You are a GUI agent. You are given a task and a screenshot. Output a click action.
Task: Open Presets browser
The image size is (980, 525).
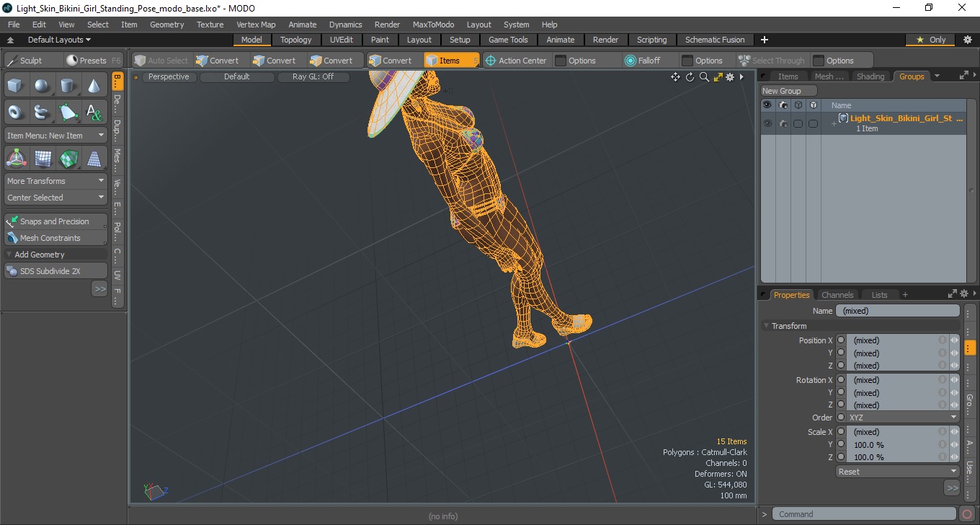(x=93, y=61)
